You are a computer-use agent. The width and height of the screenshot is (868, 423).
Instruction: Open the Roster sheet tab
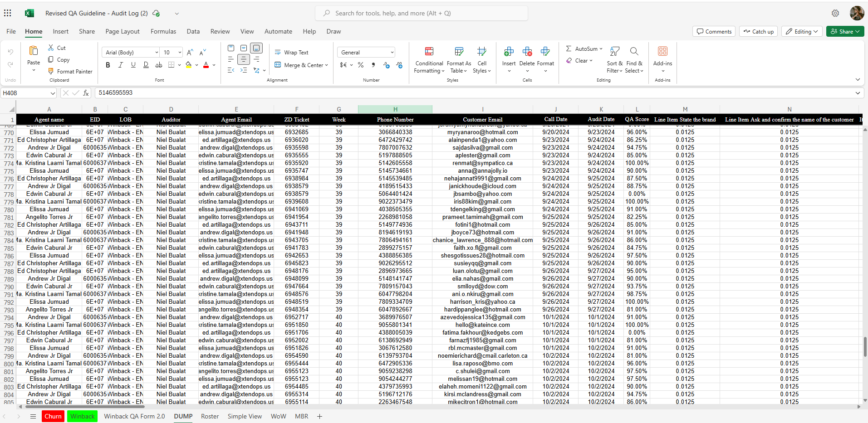coord(210,416)
